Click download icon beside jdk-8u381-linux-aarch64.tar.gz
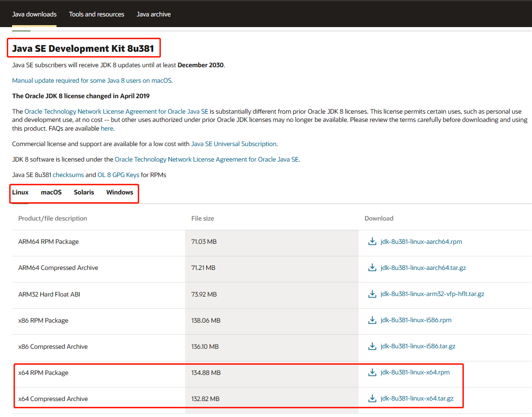Screen dimensions: 532x417 tap(372, 268)
